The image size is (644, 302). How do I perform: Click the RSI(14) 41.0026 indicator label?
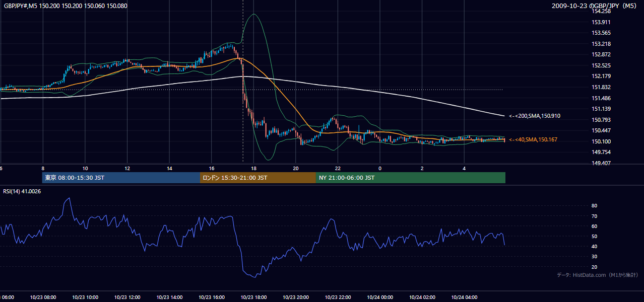[x=22, y=191]
